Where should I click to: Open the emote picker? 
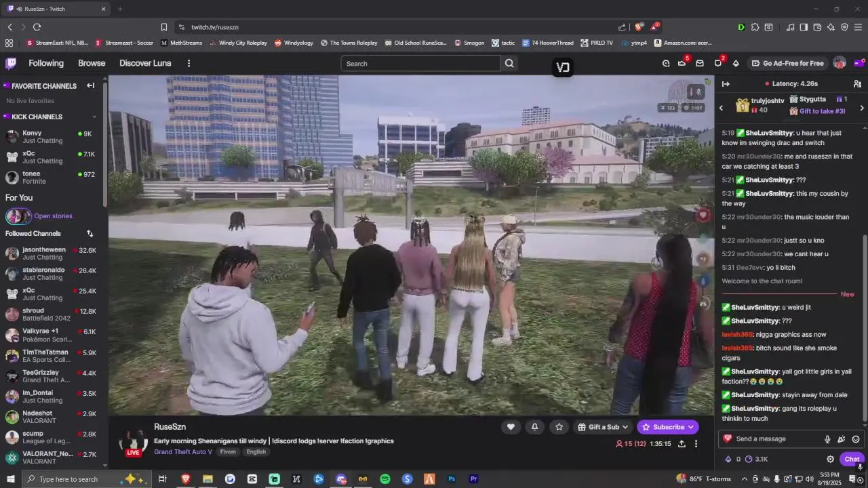856,439
